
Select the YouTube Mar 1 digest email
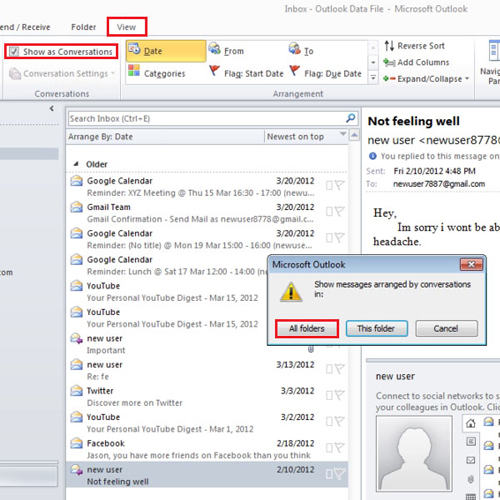coord(207,423)
